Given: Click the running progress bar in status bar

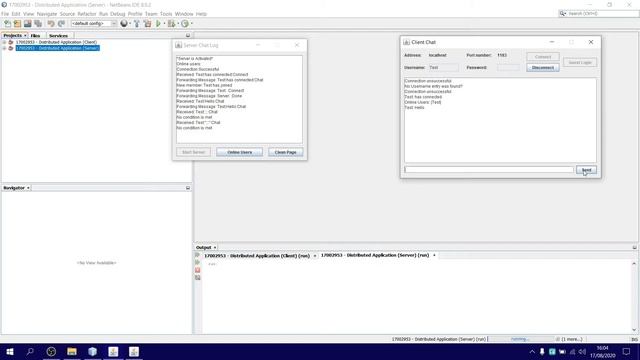Looking at the screenshot, I should [521, 339].
